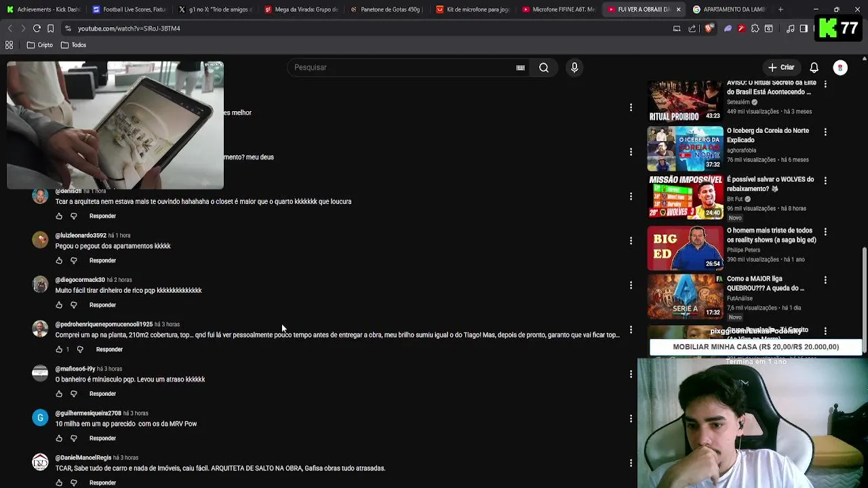The width and height of the screenshot is (868, 488).
Task: Share this page using the share icon
Action: 692,28
